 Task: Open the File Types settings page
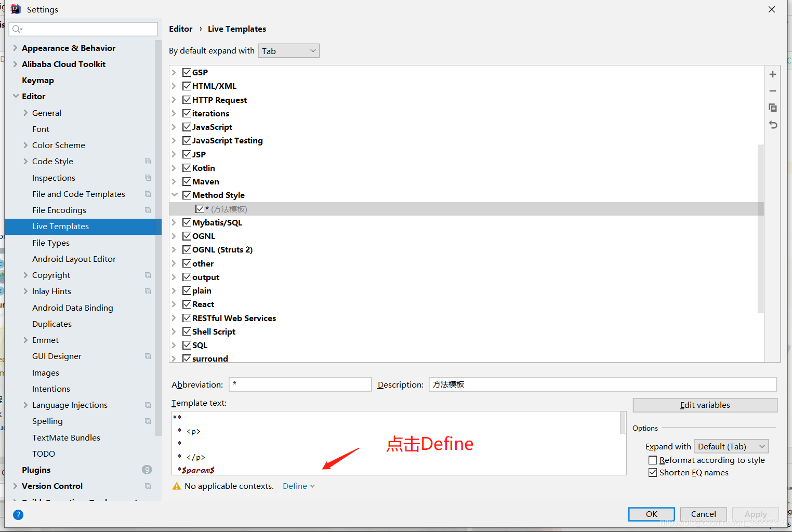tap(51, 243)
